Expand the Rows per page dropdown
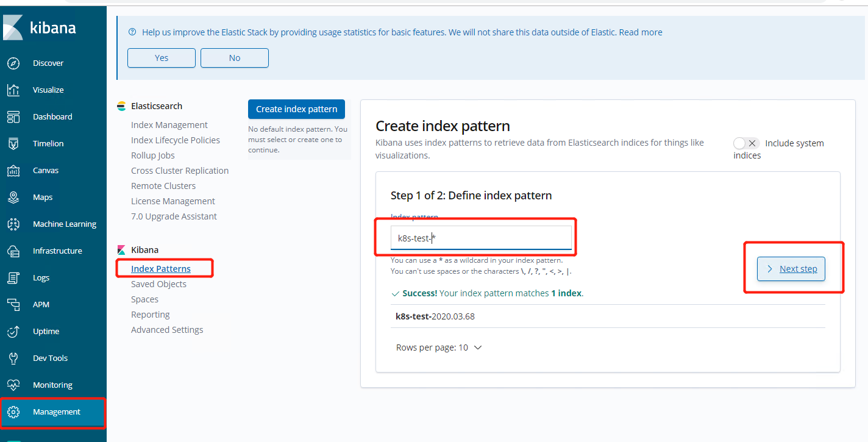Image resolution: width=868 pixels, height=442 pixels. click(439, 348)
